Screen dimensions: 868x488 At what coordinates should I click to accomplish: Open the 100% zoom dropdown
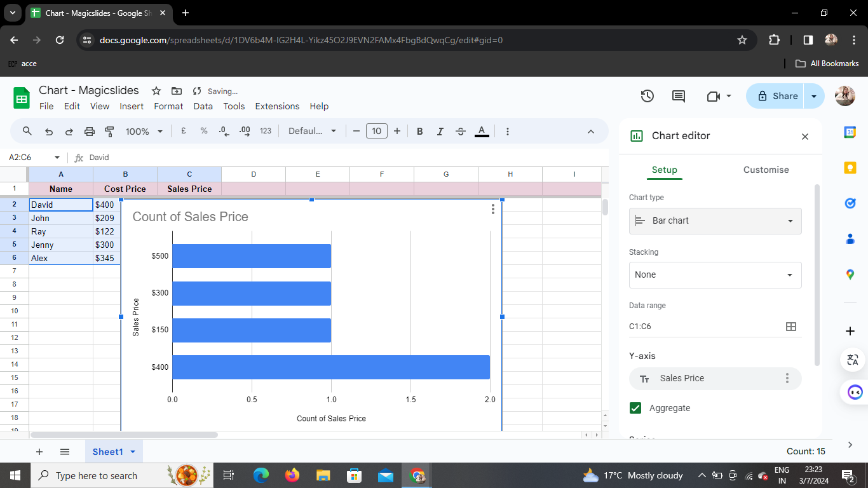click(x=144, y=132)
